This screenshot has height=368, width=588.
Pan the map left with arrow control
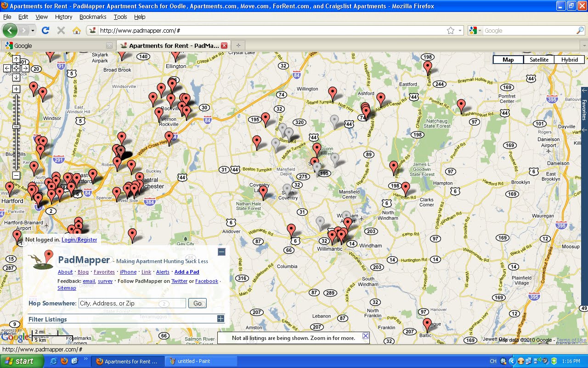click(x=7, y=68)
